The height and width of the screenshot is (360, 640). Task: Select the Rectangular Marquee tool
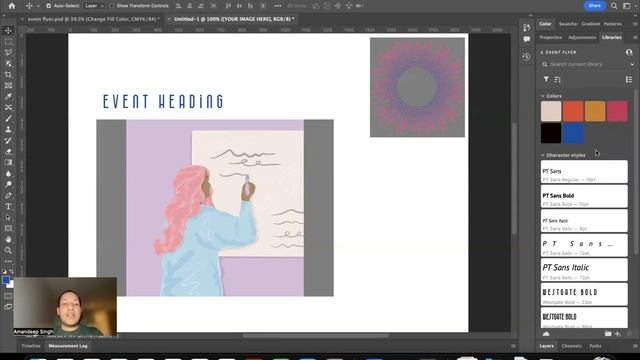8,42
